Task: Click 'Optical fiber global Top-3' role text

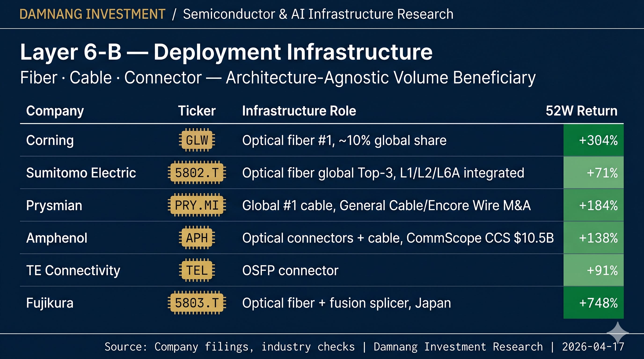Action: tap(383, 173)
